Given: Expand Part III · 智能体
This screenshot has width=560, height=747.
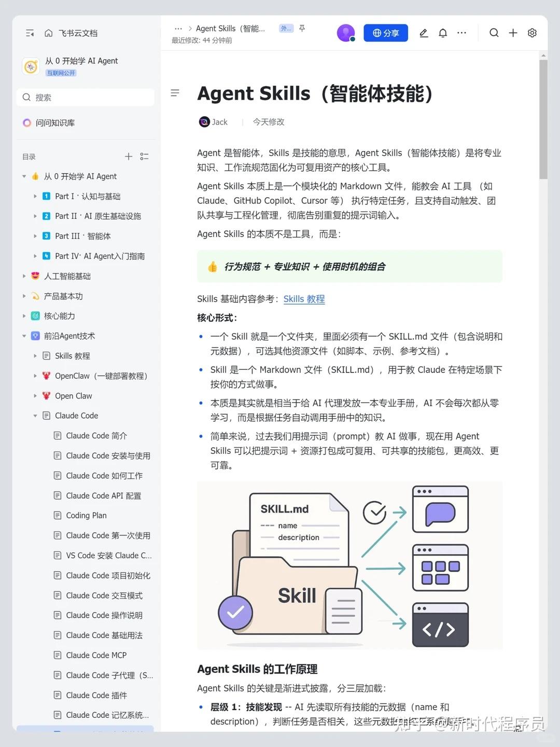Looking at the screenshot, I should (x=35, y=236).
